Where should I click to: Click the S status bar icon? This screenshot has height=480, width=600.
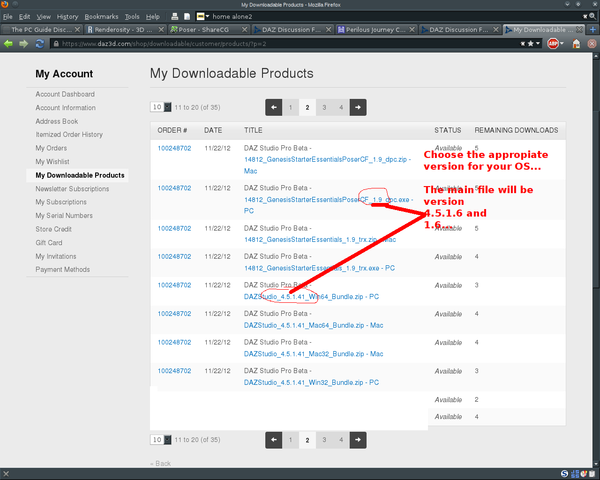pyautogui.click(x=565, y=474)
